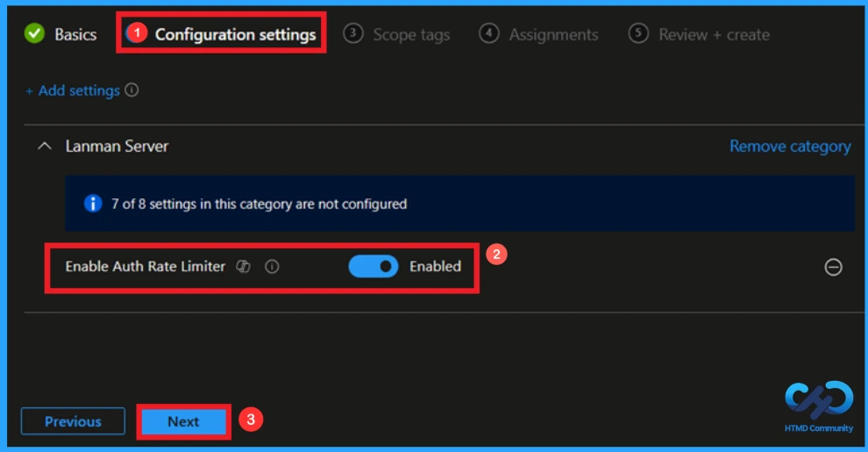
Task: Click the Enable Auth Rate Limiter label
Action: click(145, 267)
